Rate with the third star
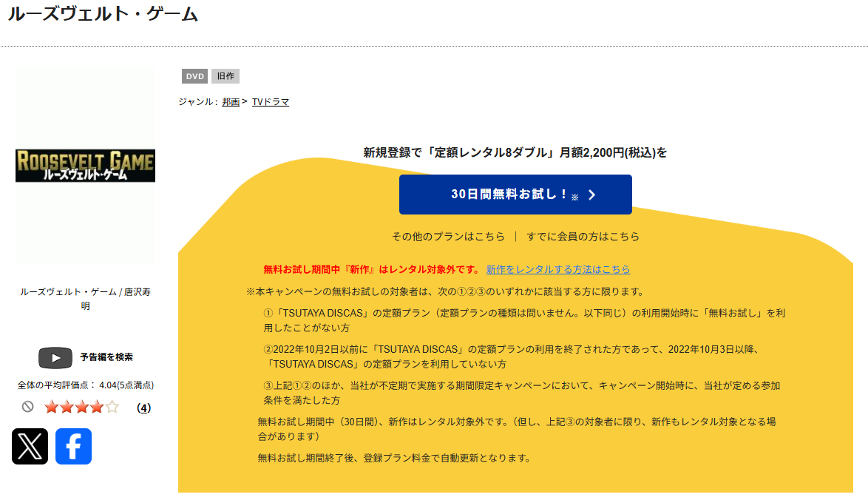The image size is (868, 500). click(x=82, y=408)
